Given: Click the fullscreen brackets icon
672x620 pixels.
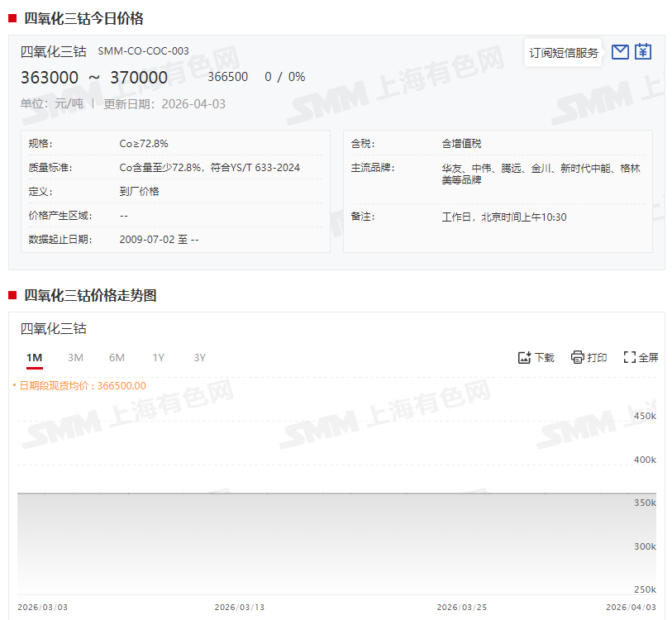Looking at the screenshot, I should click(629, 357).
